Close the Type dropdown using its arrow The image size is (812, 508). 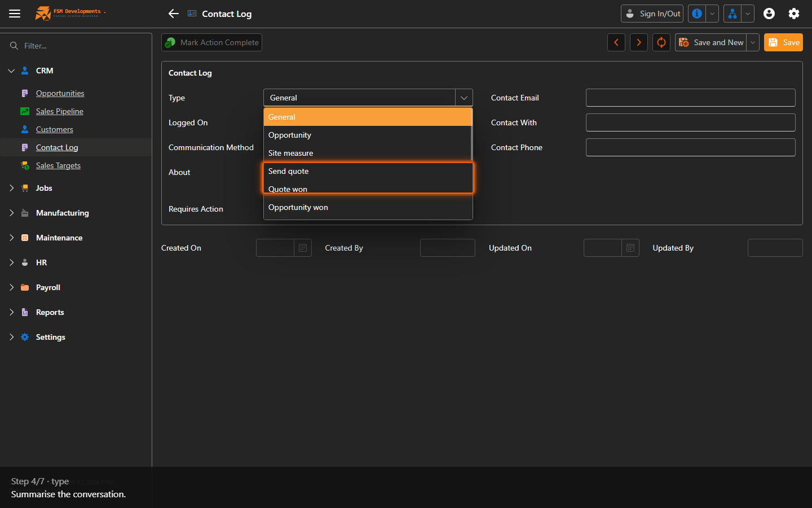(x=464, y=98)
